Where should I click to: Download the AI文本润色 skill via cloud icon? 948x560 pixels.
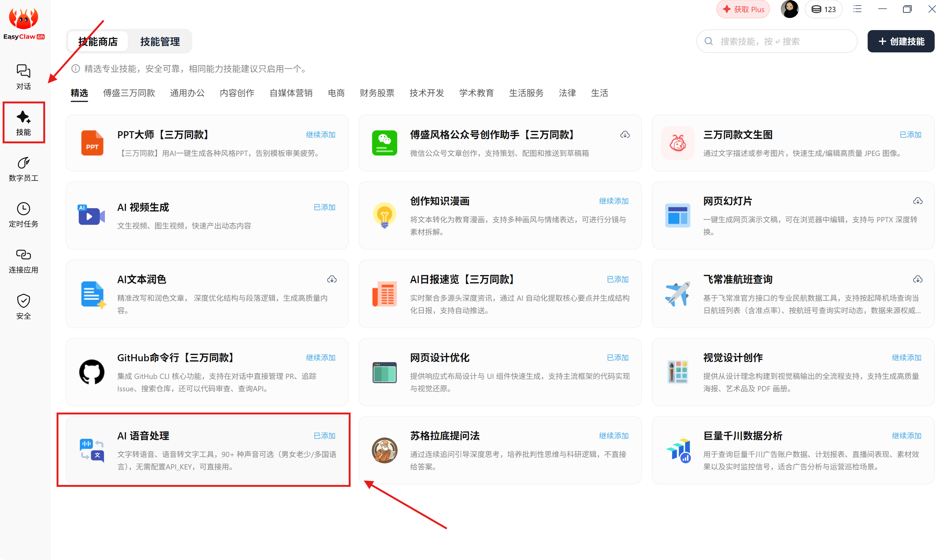332,279
